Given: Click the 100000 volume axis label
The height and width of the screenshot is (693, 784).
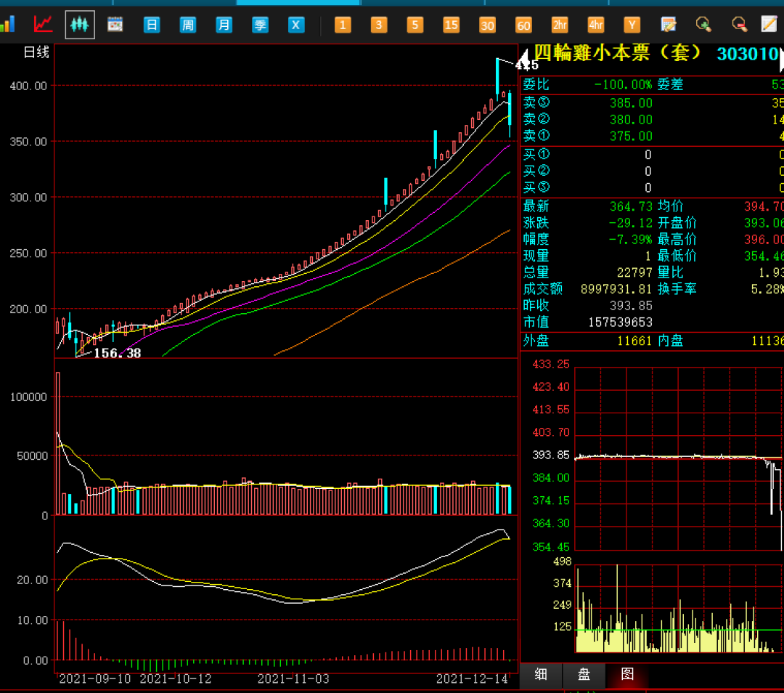Looking at the screenshot, I should [28, 397].
